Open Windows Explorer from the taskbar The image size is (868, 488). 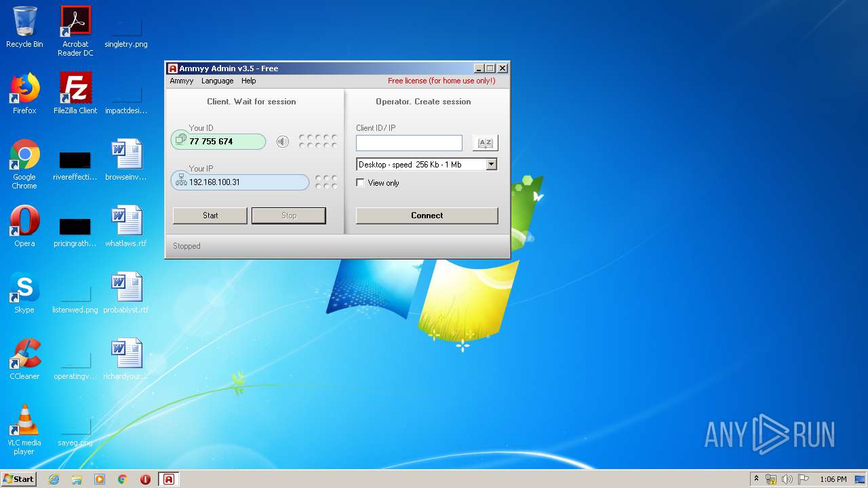pos(77,479)
